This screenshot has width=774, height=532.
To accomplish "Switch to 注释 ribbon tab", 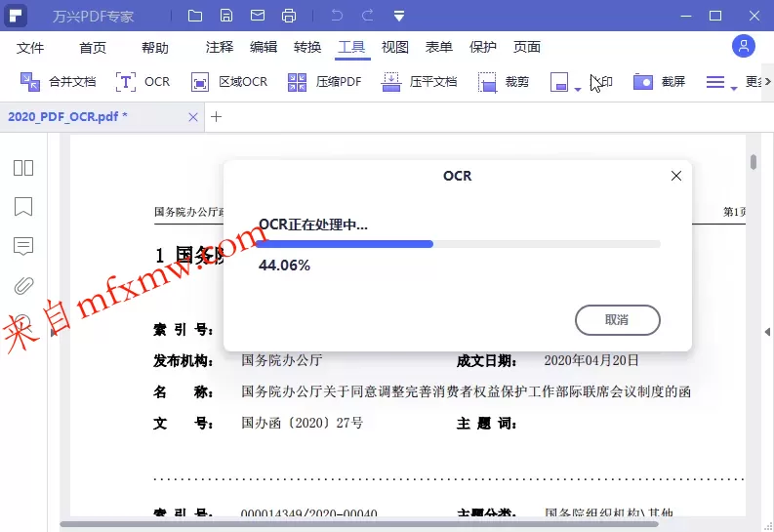I will click(x=220, y=47).
